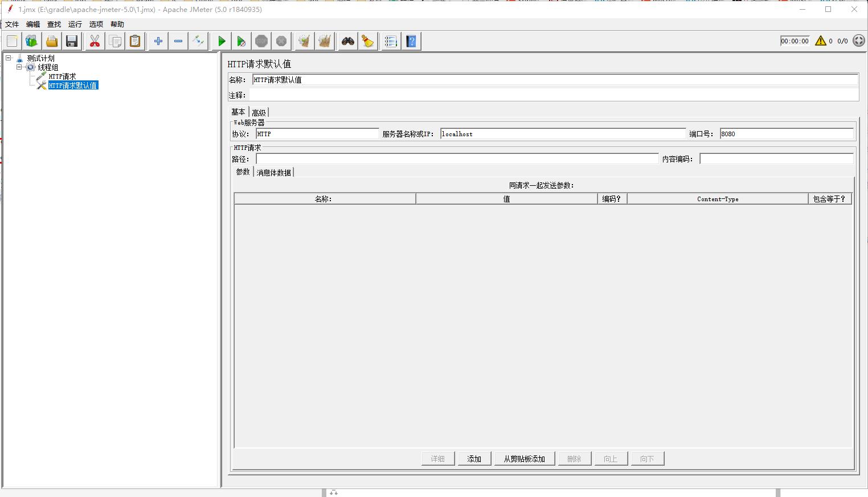Collapse all nodes with minus icon
This screenshot has width=868, height=497.
click(178, 41)
